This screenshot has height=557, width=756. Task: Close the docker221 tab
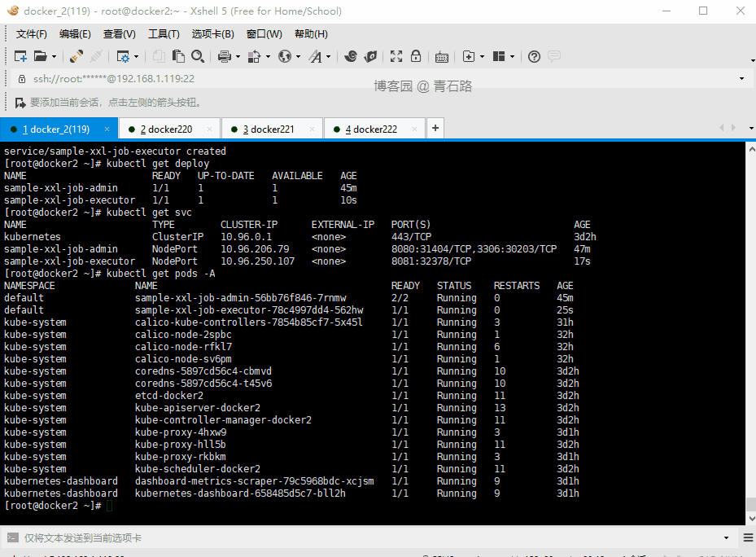pyautogui.click(x=312, y=129)
